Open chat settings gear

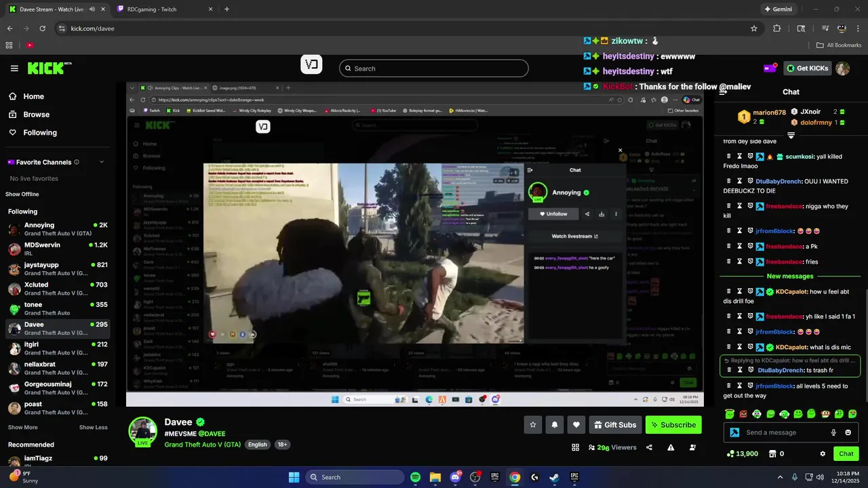pyautogui.click(x=823, y=453)
